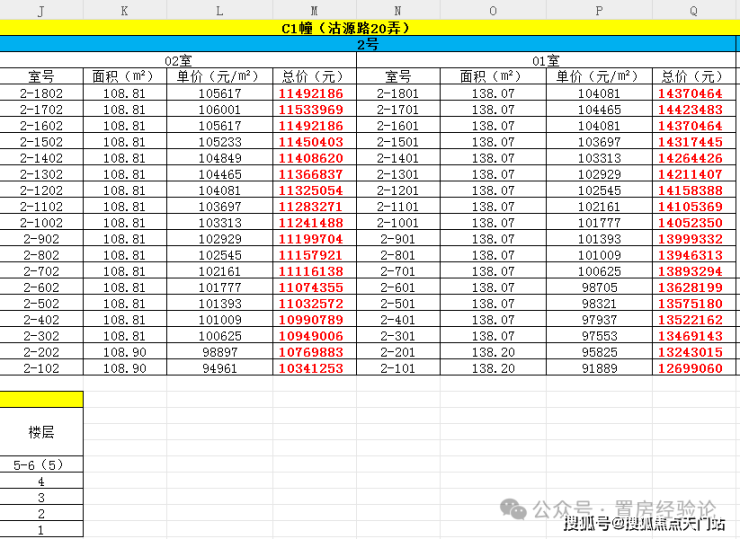Select total price 11074355
Screen dimensions: 740x539
(314, 287)
